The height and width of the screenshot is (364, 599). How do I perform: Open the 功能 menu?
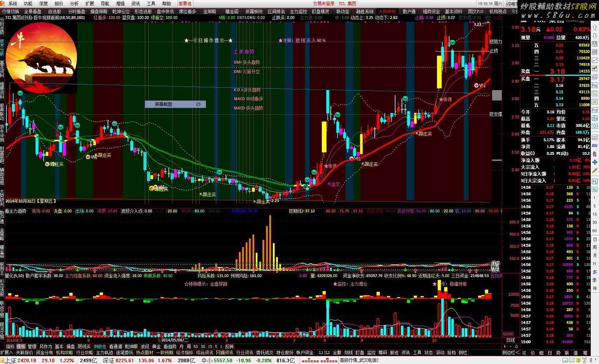28,4
